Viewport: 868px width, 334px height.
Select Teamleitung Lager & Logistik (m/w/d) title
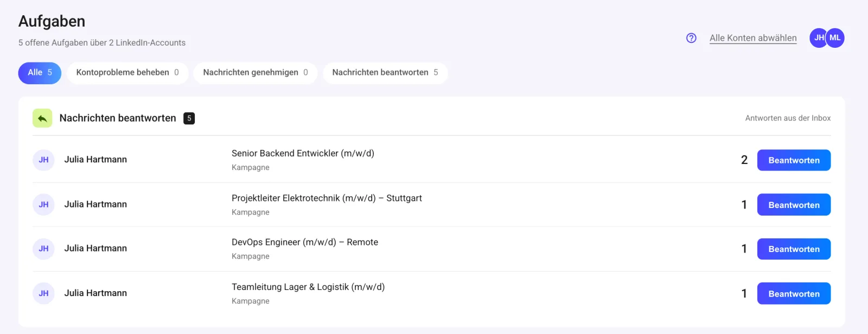pos(308,287)
